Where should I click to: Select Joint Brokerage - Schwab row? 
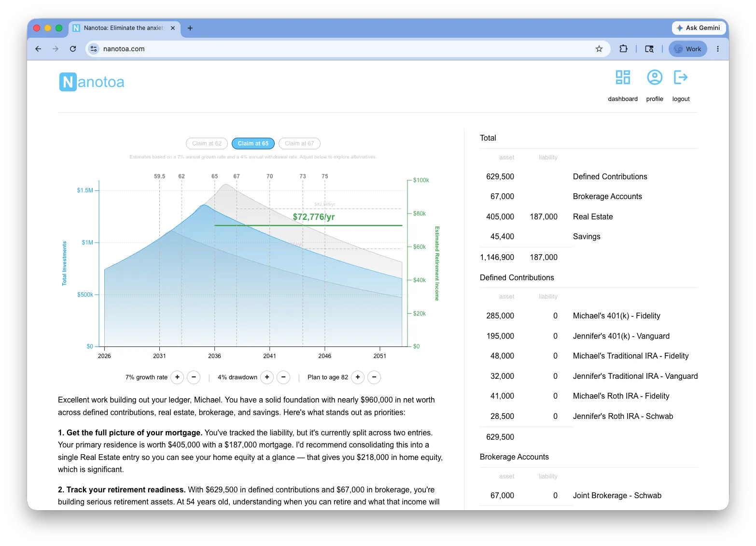(x=588, y=496)
